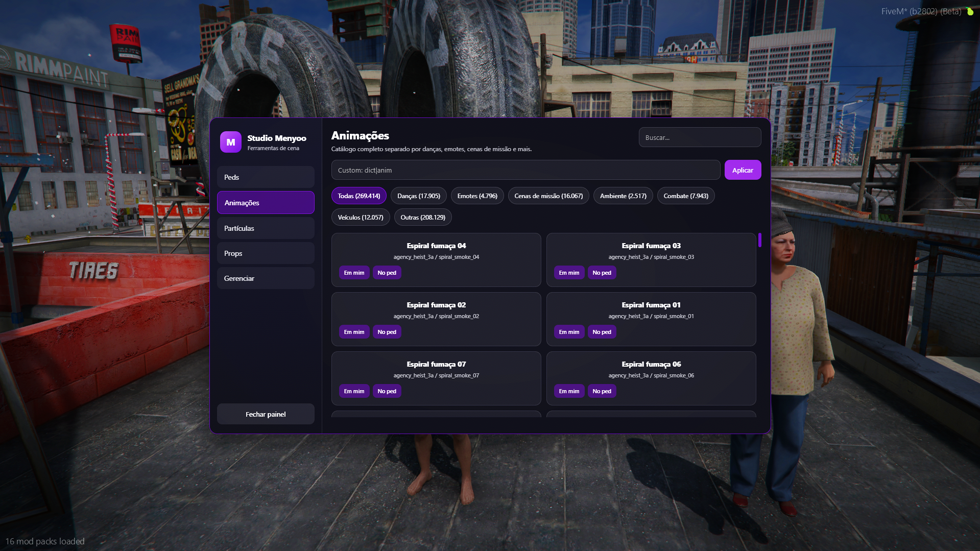Click the Aplicar button

pyautogui.click(x=743, y=170)
